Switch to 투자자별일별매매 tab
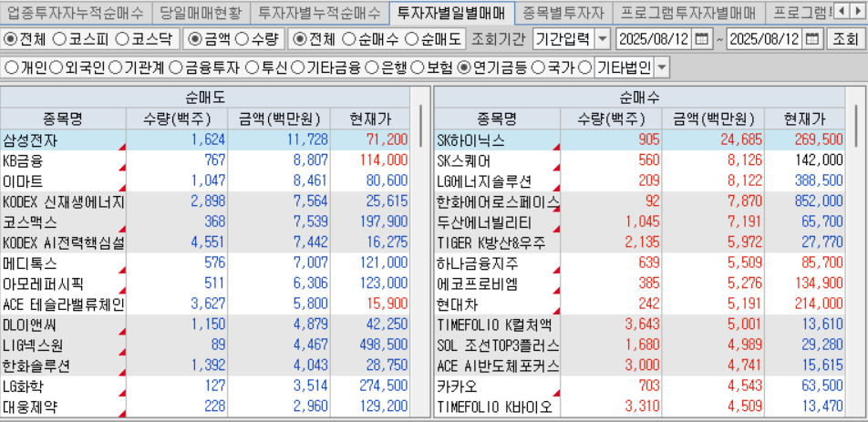This screenshot has width=868, height=422. (451, 12)
